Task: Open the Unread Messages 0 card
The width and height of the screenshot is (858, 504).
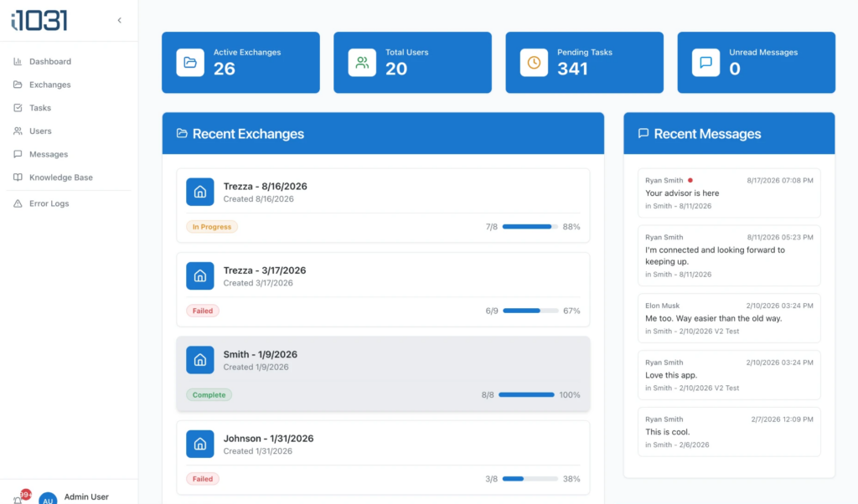Action: [x=757, y=62]
